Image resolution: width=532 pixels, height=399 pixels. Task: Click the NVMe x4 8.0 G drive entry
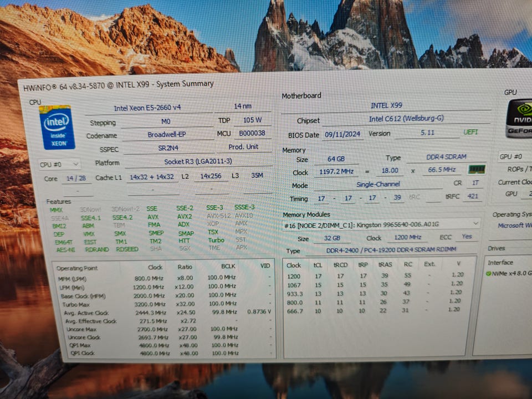[x=509, y=273]
